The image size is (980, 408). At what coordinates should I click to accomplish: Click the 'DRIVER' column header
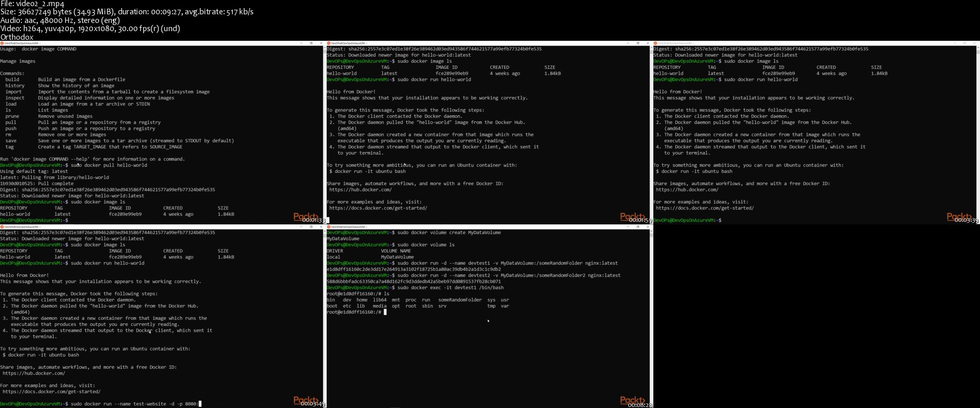point(335,251)
